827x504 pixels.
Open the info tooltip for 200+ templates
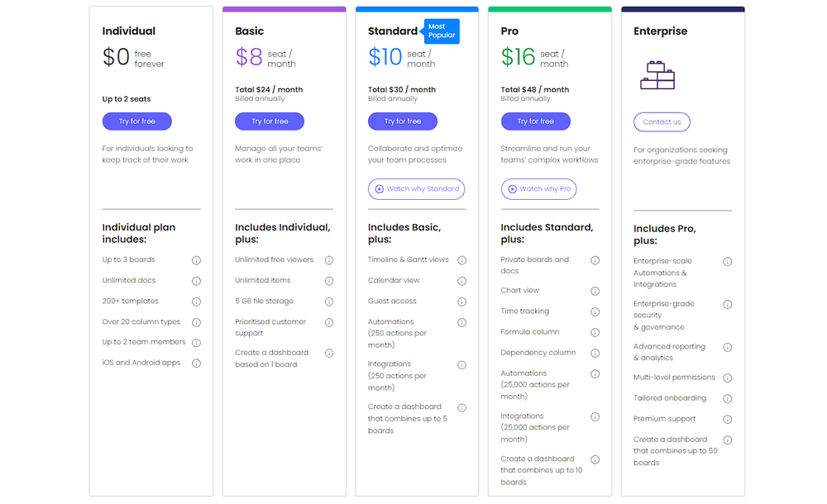197,301
